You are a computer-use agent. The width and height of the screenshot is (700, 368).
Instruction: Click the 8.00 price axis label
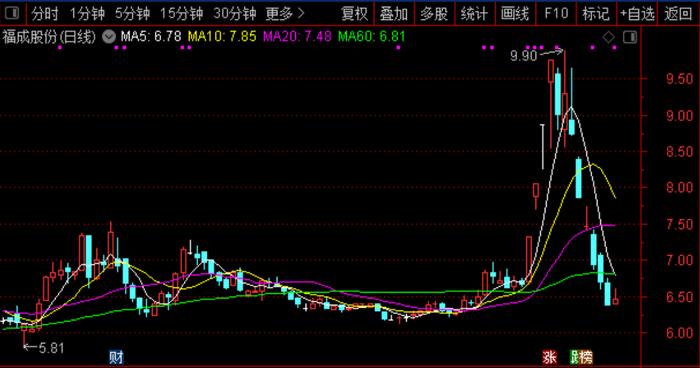679,188
